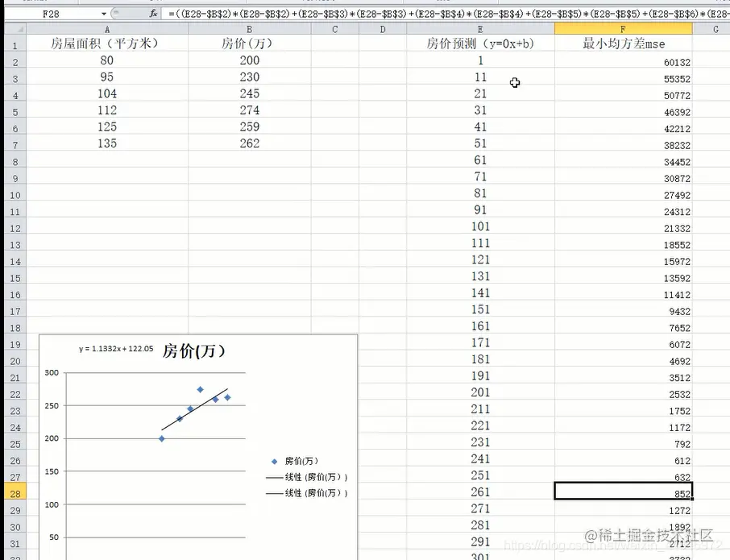Click the 房价预测 (y=0x+b) header cell
The width and height of the screenshot is (730, 560).
point(479,44)
